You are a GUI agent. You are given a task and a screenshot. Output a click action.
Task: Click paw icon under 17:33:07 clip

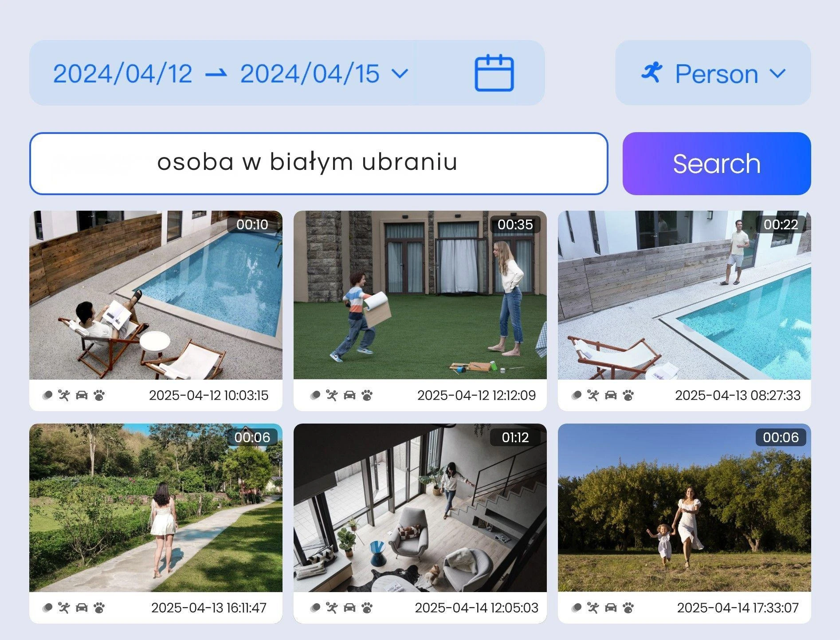tap(628, 608)
